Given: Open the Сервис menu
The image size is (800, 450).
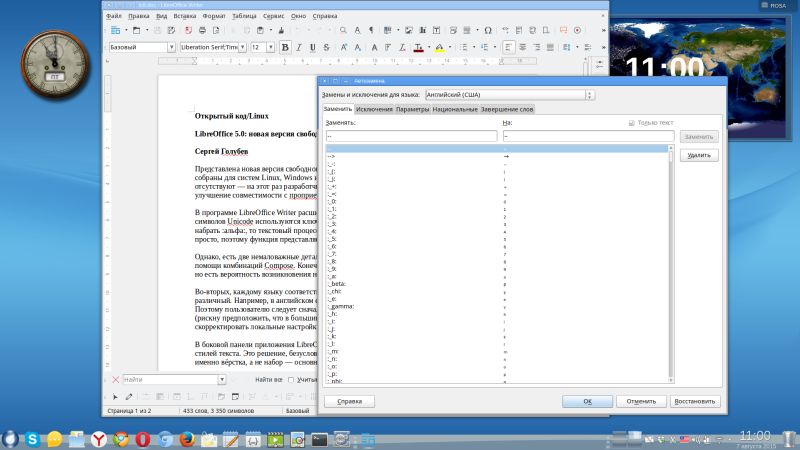Looking at the screenshot, I should pos(274,16).
